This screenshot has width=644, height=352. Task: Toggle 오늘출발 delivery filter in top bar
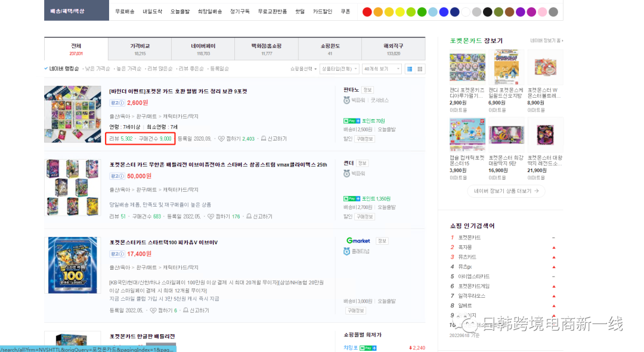pos(180,11)
